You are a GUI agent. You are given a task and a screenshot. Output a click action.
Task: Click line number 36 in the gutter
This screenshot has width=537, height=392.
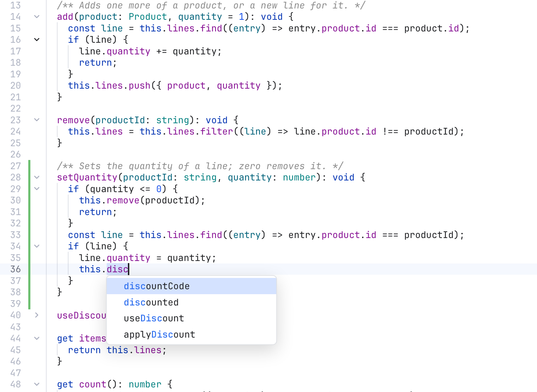(16, 269)
